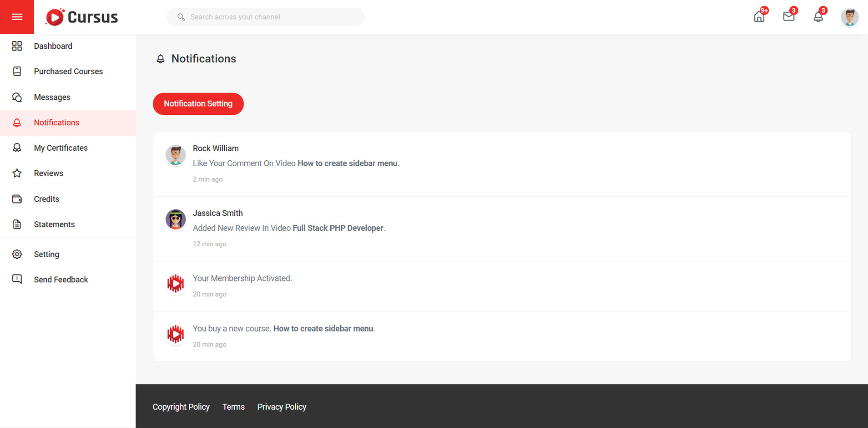Open the Full Stack PHP Developer link

coord(338,228)
